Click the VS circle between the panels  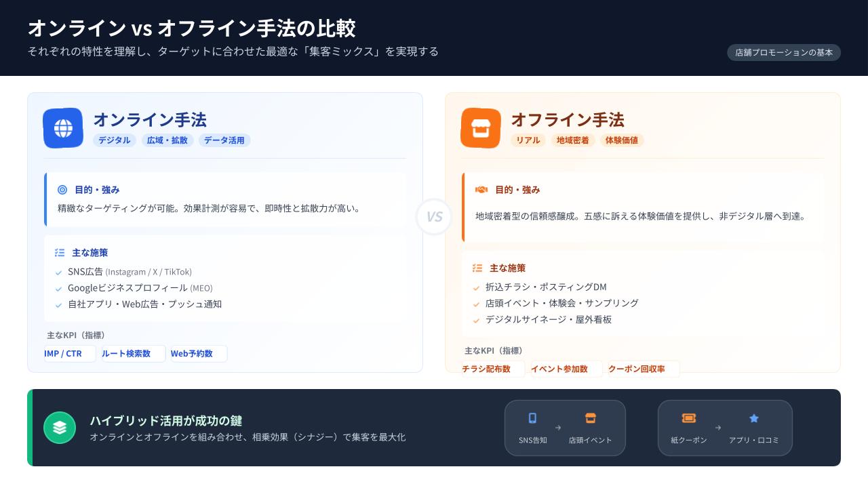(434, 217)
